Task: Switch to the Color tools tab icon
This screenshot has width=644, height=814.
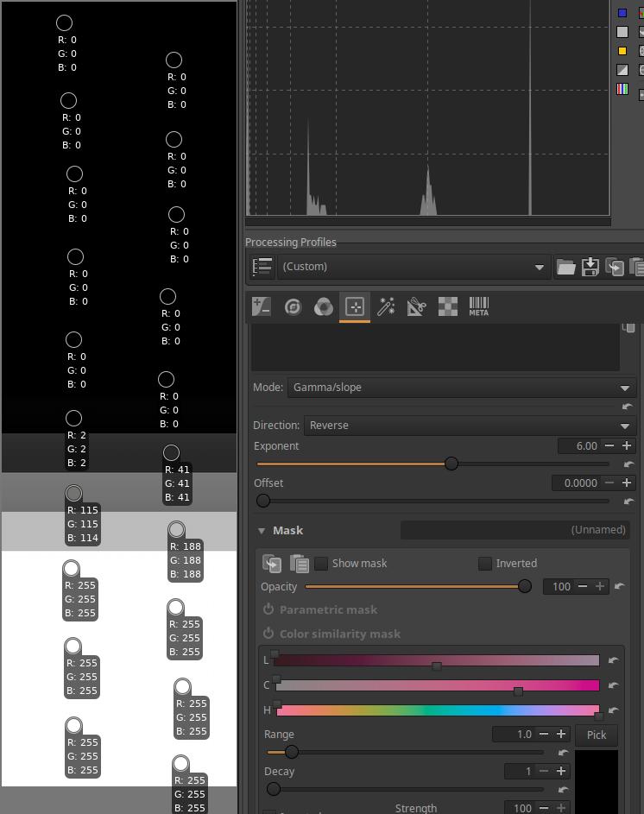Action: [x=323, y=306]
